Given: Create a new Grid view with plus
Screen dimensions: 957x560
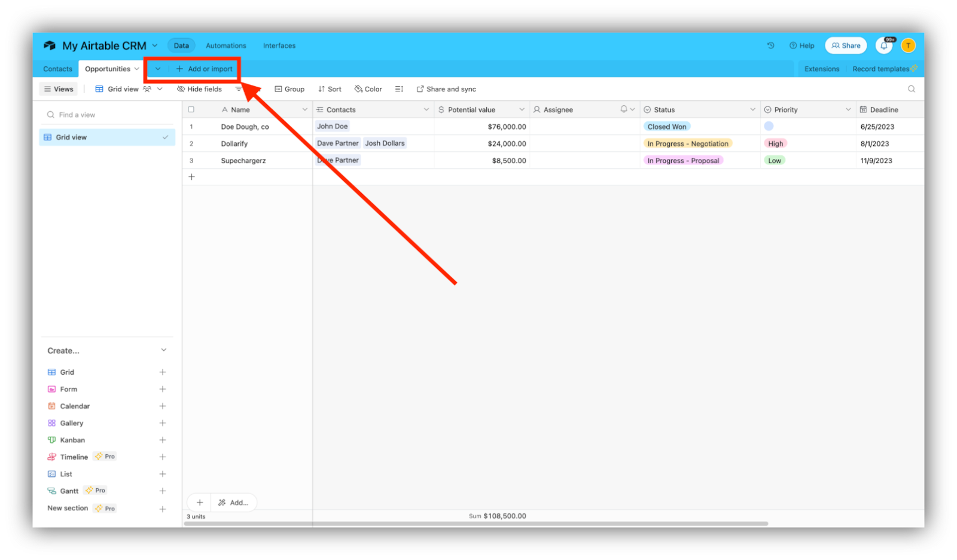Looking at the screenshot, I should (x=163, y=372).
